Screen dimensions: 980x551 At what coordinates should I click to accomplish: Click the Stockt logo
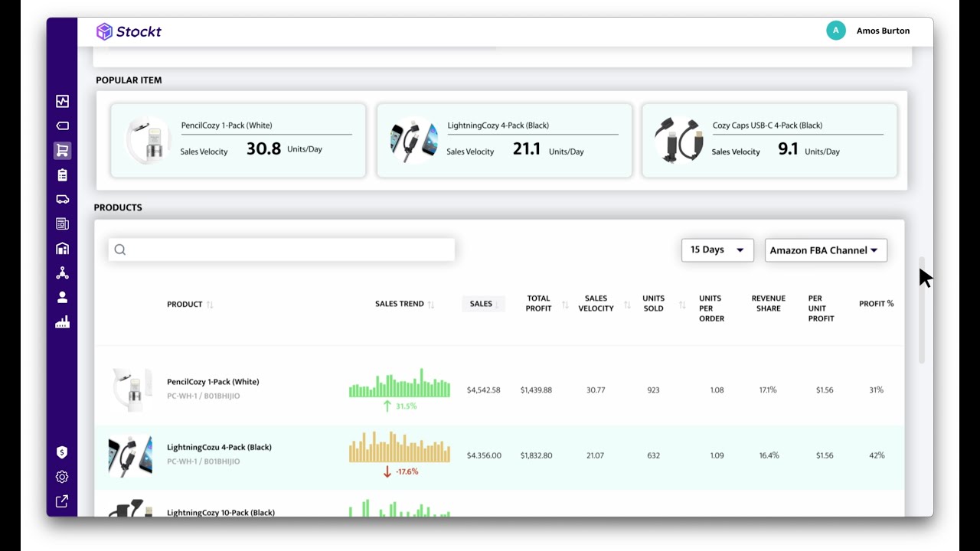[x=129, y=31]
